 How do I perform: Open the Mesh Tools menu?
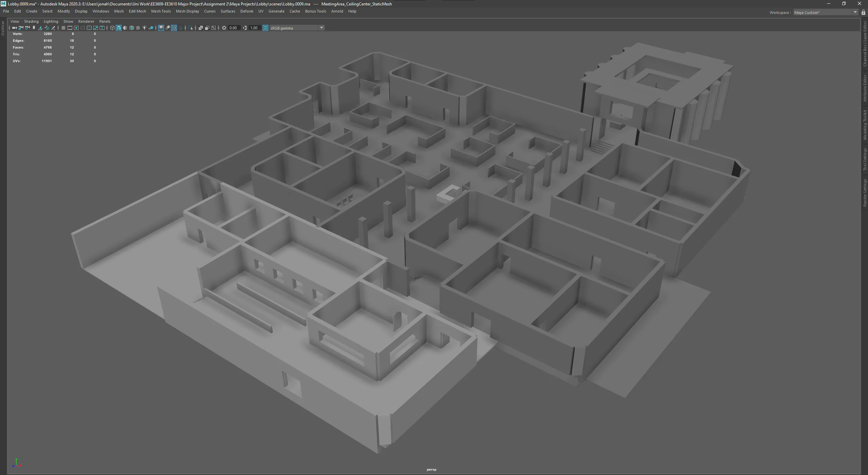click(161, 11)
